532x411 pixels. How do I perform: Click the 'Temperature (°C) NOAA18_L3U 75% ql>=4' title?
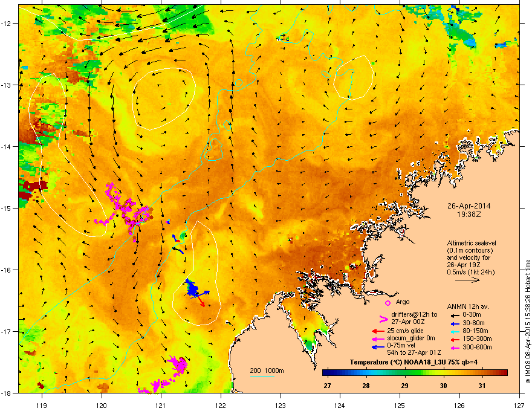pyautogui.click(x=414, y=362)
